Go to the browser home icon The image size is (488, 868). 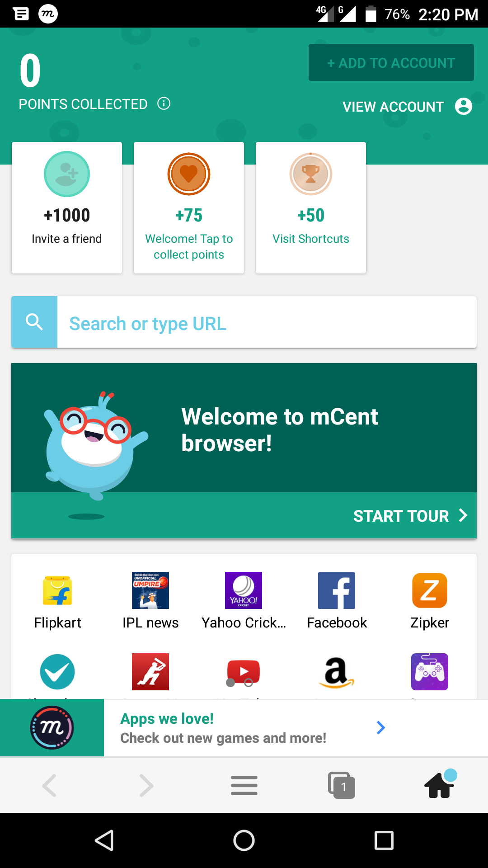click(440, 784)
